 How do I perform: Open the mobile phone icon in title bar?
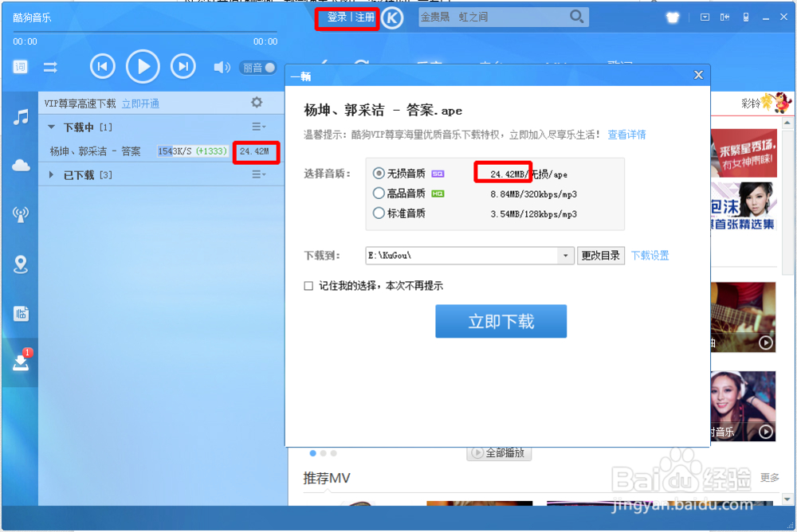pyautogui.click(x=746, y=18)
